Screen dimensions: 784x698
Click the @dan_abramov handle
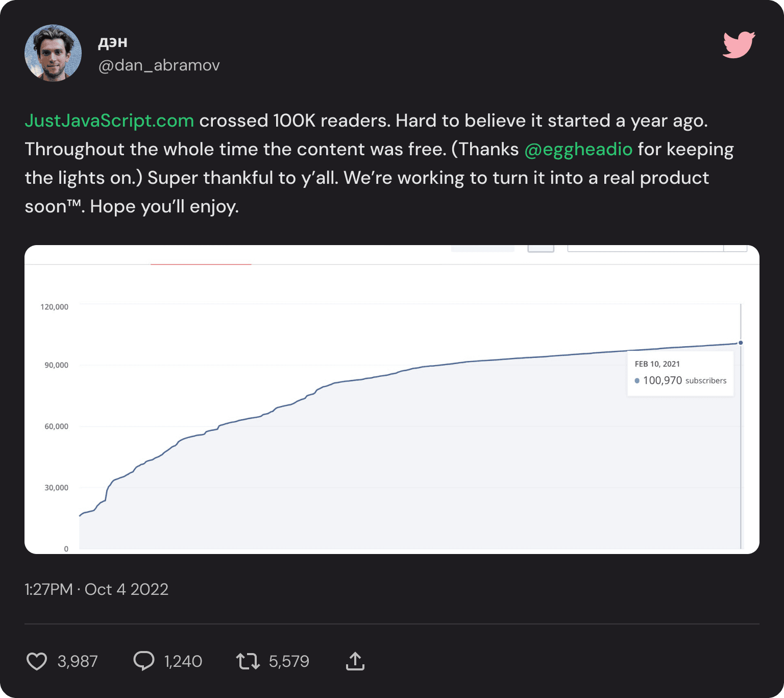pyautogui.click(x=159, y=65)
